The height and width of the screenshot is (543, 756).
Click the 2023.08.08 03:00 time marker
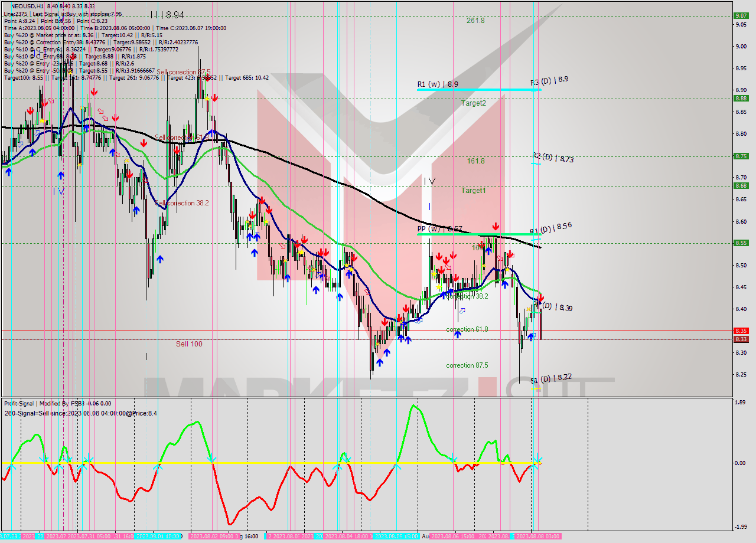pos(538,537)
